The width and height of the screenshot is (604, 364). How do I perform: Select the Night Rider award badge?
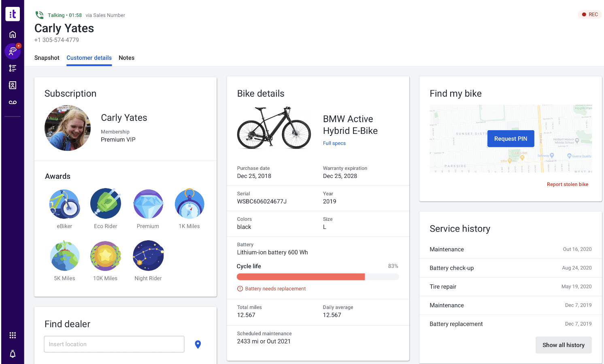point(148,256)
